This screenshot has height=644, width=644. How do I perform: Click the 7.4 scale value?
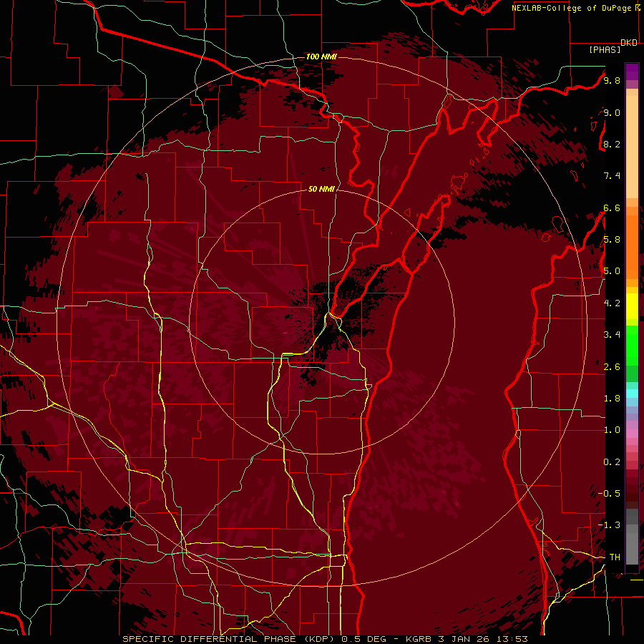(x=612, y=176)
